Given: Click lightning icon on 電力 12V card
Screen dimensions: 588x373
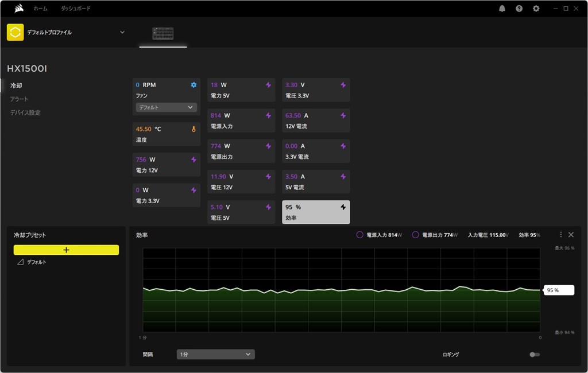Looking at the screenshot, I should (x=194, y=160).
